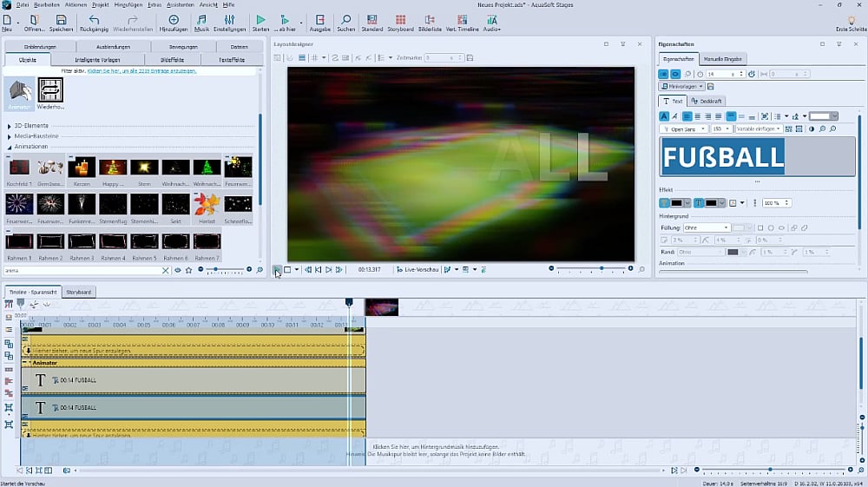Click the Rückgängig undo icon
This screenshot has width=868, height=487.
(x=95, y=19)
